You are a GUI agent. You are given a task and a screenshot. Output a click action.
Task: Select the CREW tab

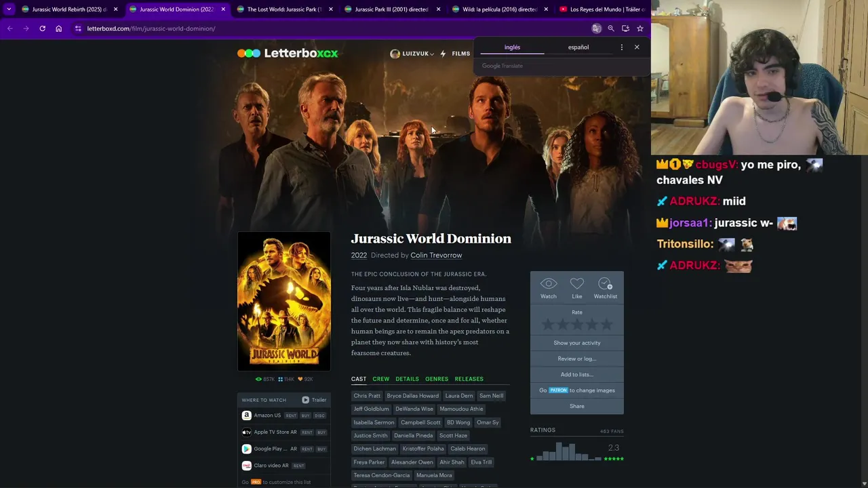coord(381,379)
